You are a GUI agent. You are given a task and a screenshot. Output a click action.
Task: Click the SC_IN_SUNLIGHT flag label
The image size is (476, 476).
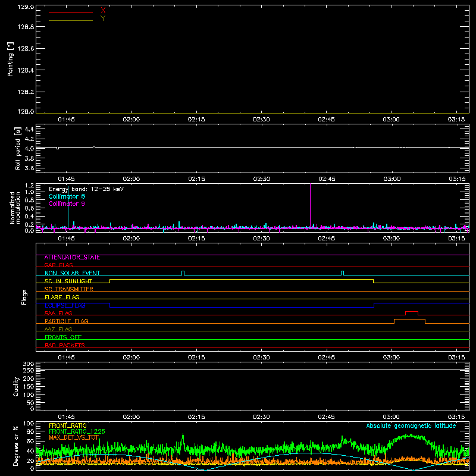(x=68, y=281)
